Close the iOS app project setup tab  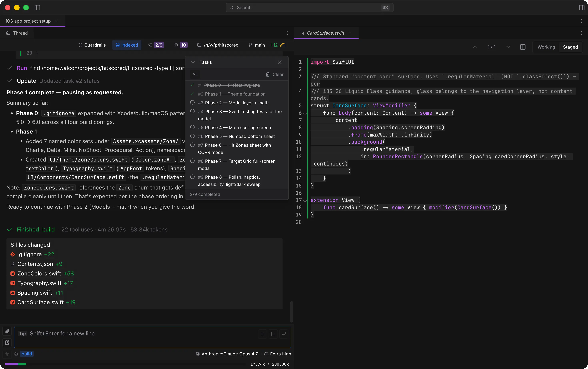[56, 21]
